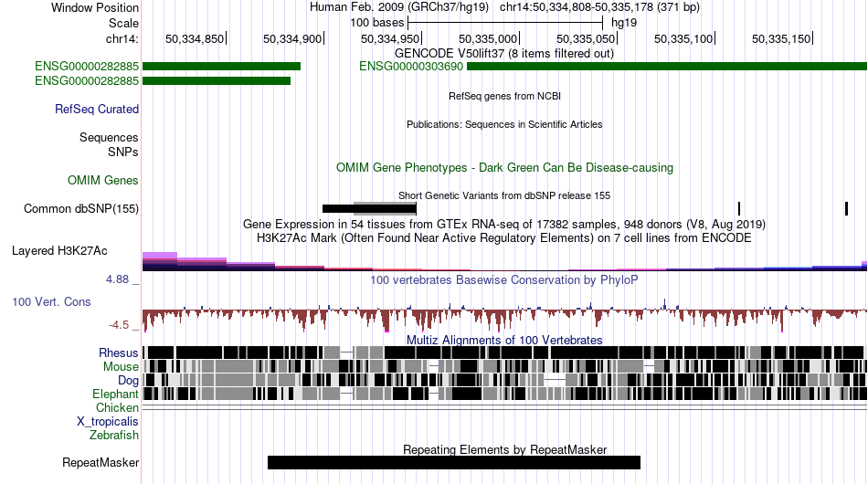Click the Elephant alignment label
The image size is (868, 484).
coord(115,394)
